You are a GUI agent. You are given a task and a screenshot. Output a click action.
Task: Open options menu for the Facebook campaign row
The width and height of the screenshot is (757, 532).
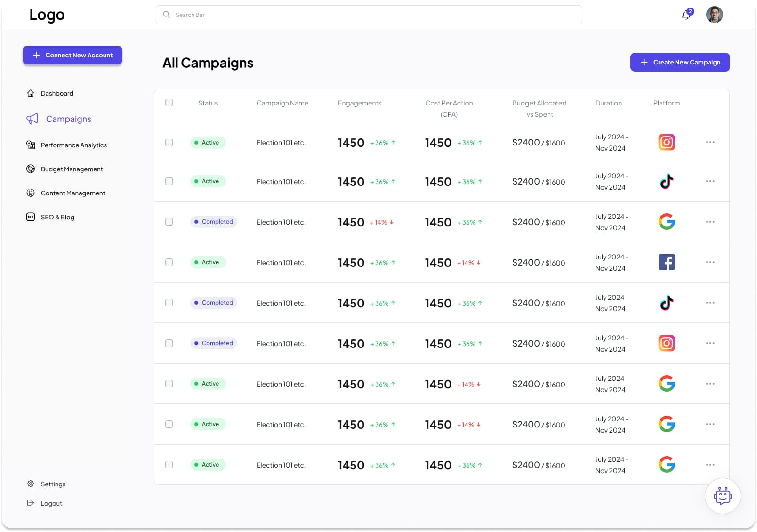710,262
